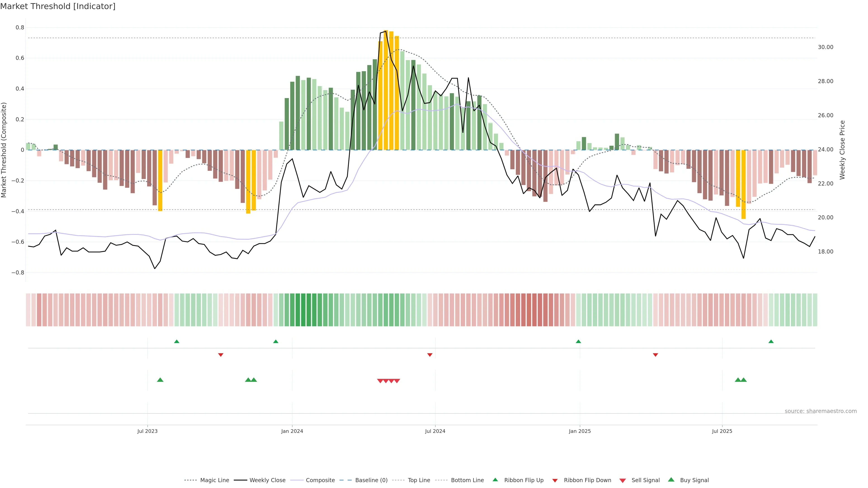Click the Jul 2025 x-axis label
The image size is (868, 488).
[x=722, y=431]
